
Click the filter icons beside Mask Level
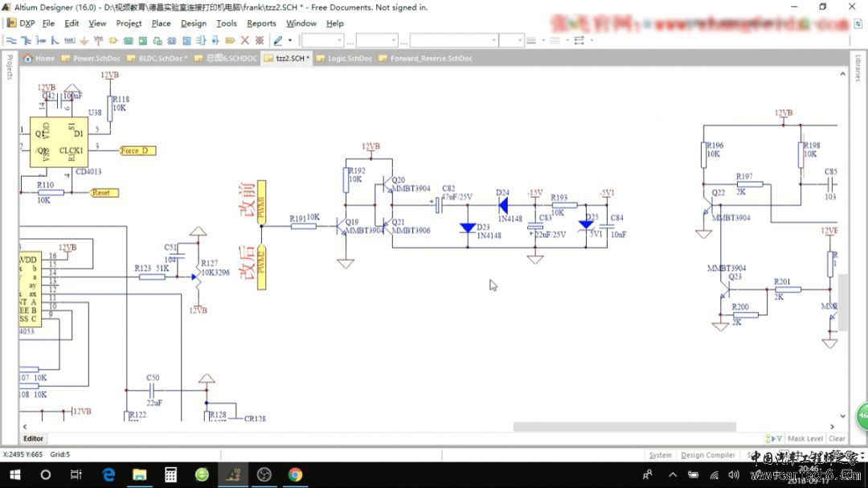[774, 438]
